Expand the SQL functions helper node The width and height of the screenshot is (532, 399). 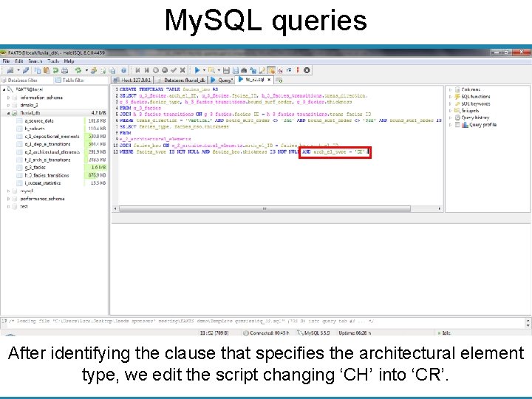pos(451,97)
